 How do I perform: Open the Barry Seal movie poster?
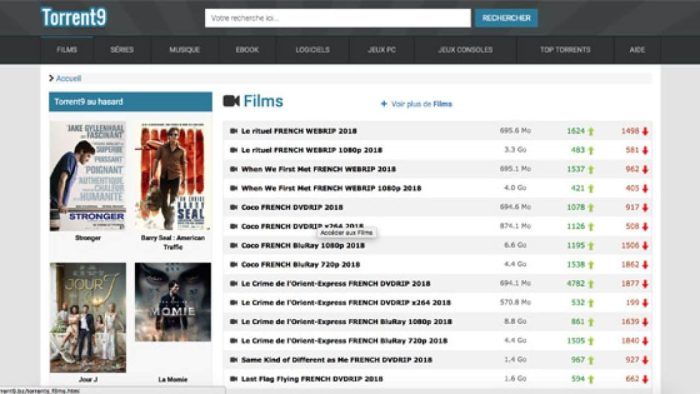point(173,176)
